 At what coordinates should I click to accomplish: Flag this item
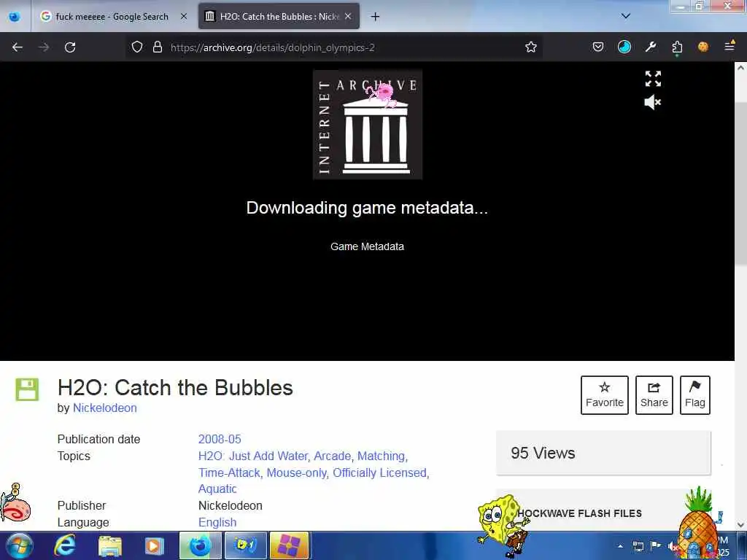coord(694,394)
